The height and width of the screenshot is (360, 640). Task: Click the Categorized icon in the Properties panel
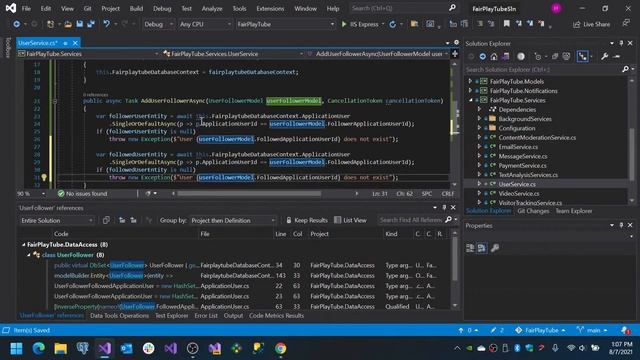(x=470, y=248)
